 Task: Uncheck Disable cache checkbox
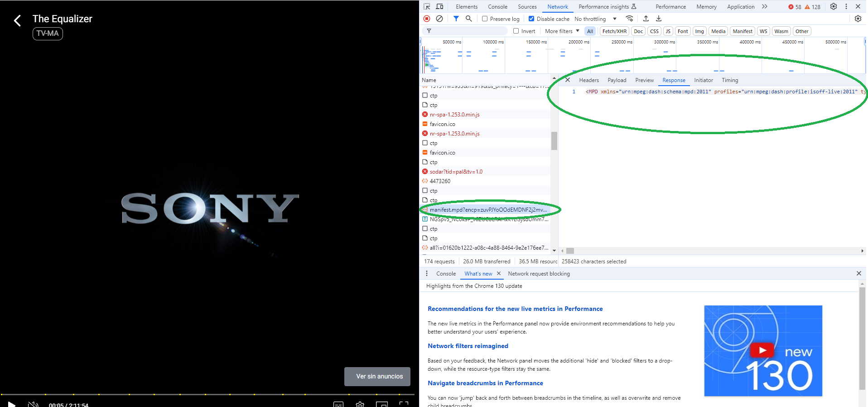(531, 19)
